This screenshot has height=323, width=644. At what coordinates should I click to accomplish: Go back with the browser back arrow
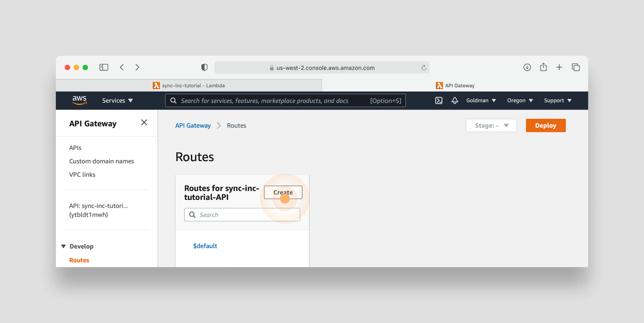coord(122,68)
